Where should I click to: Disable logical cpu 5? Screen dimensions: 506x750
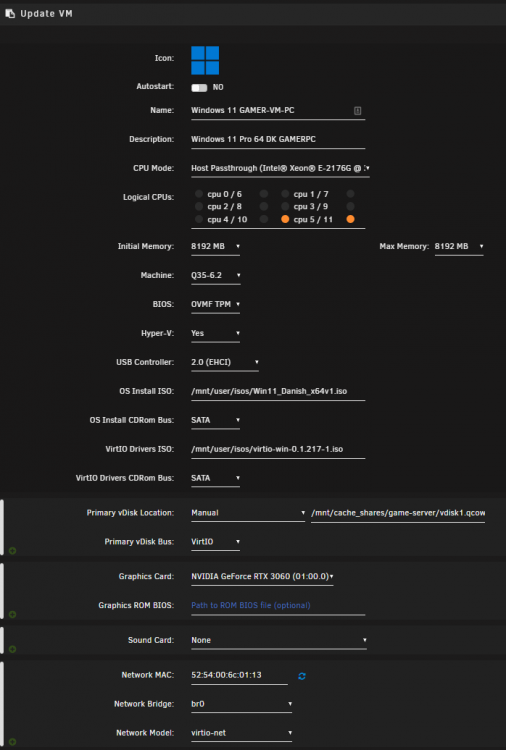click(285, 219)
